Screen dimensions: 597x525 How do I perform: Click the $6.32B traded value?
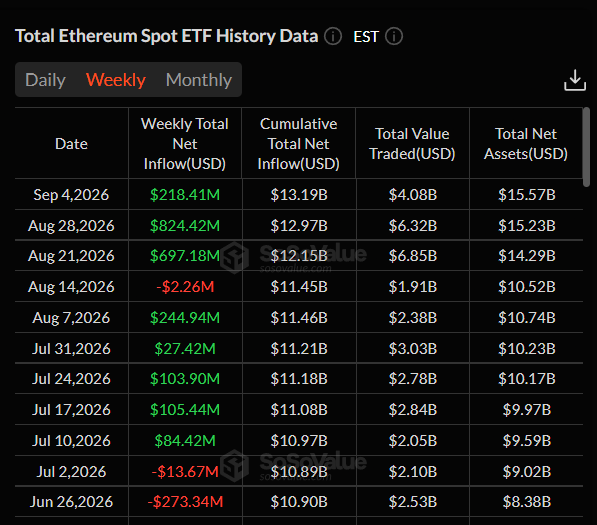(x=413, y=225)
